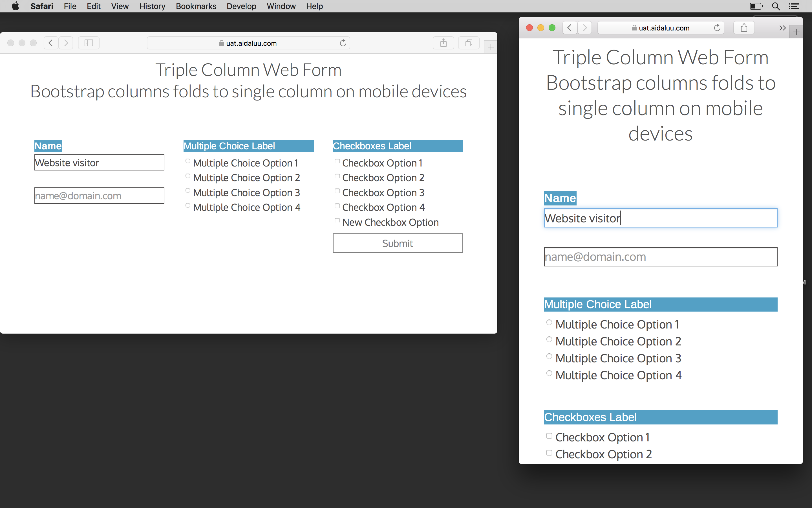Reload page in the left Safari window

(343, 43)
